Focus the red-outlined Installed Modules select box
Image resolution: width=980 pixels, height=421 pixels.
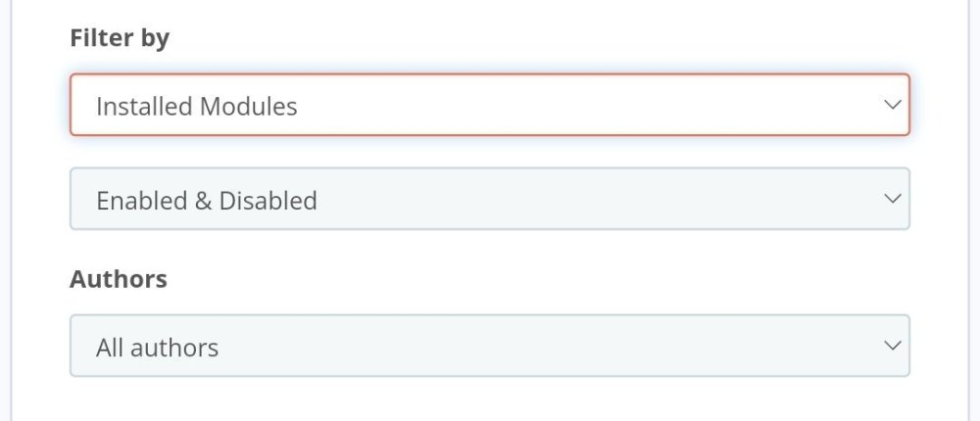489,105
